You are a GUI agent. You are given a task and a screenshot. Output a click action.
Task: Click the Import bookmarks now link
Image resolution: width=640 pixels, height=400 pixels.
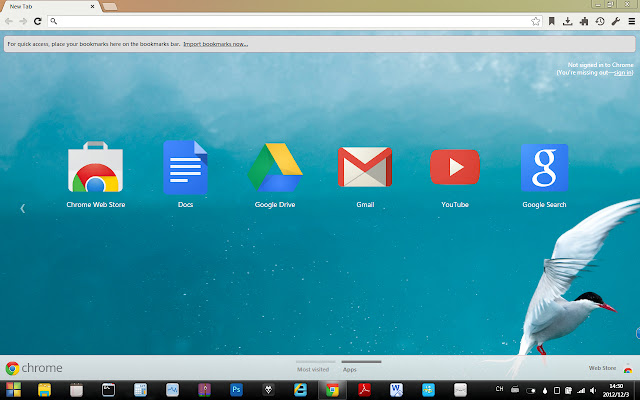216,44
